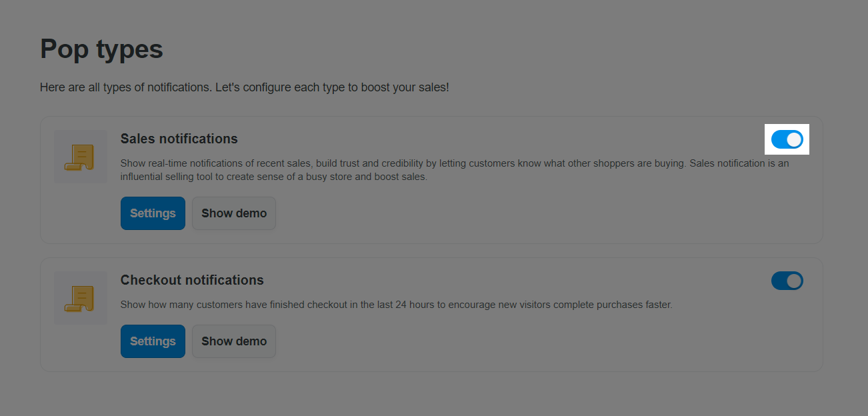Click the Sales notifications receipt icon
The height and width of the screenshot is (416, 868).
point(80,157)
